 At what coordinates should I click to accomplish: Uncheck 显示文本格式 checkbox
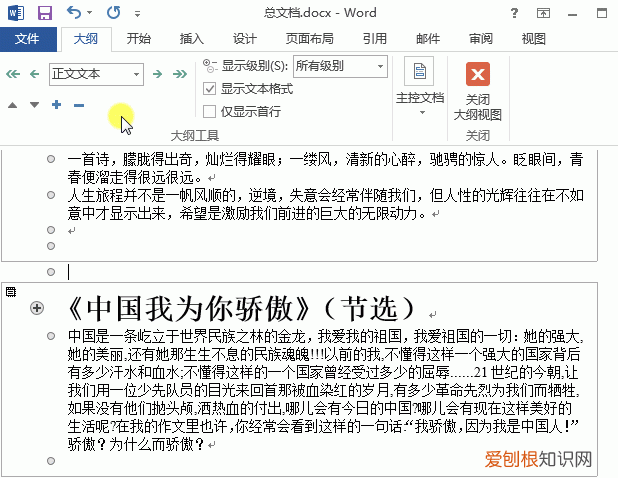point(209,89)
